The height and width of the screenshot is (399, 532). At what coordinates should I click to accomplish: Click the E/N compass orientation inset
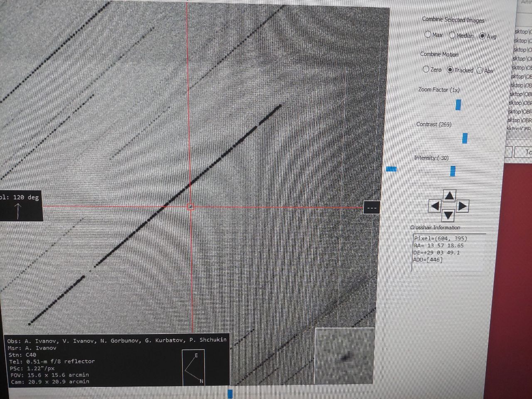193,367
